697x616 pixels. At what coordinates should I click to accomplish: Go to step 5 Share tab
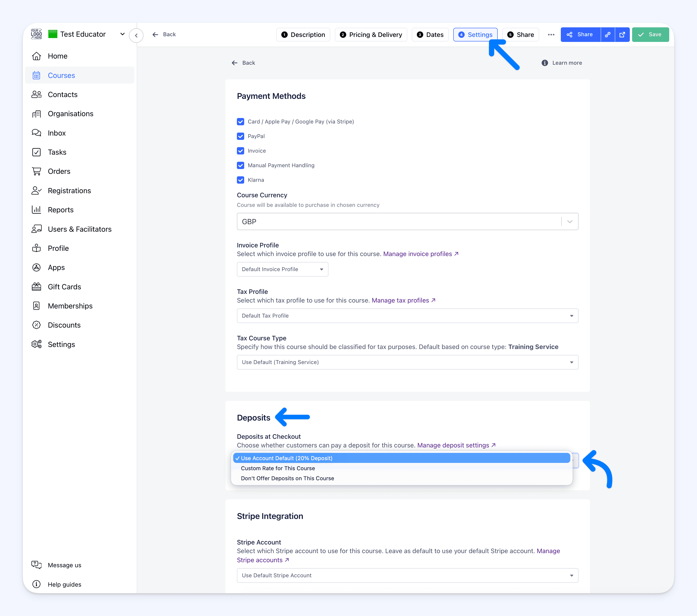(x=521, y=34)
